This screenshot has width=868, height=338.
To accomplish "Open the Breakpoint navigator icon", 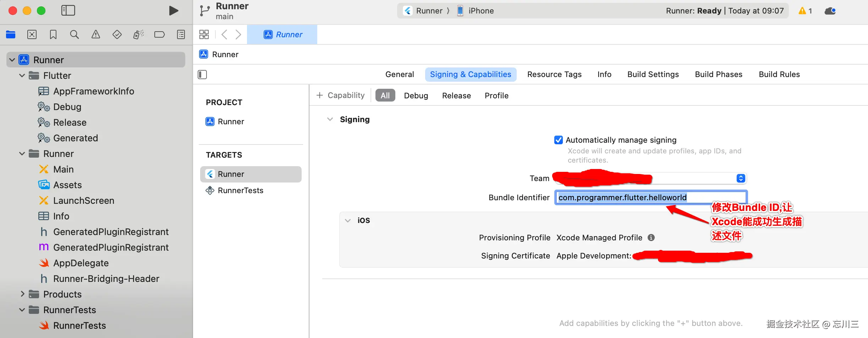I will tap(159, 34).
